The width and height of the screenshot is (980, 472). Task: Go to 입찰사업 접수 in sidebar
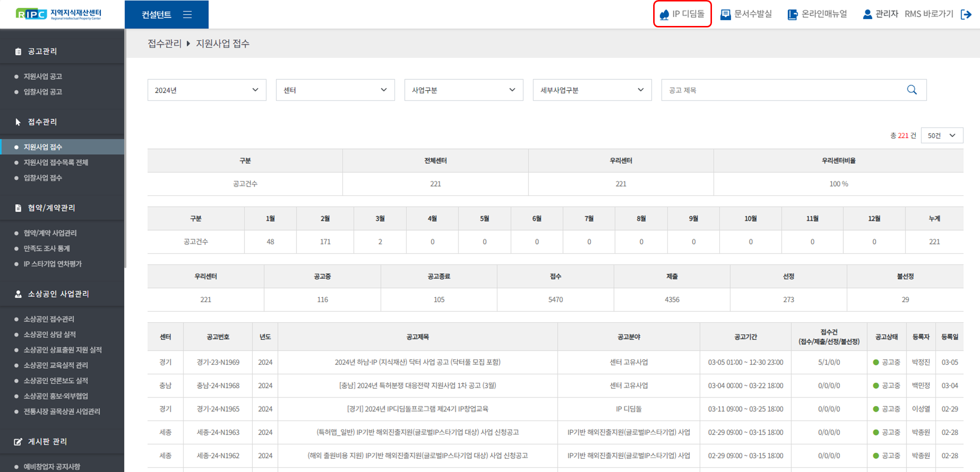43,178
